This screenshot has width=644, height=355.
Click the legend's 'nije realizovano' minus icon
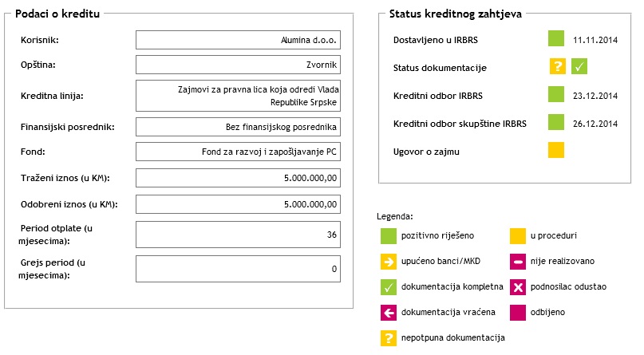pyautogui.click(x=518, y=261)
